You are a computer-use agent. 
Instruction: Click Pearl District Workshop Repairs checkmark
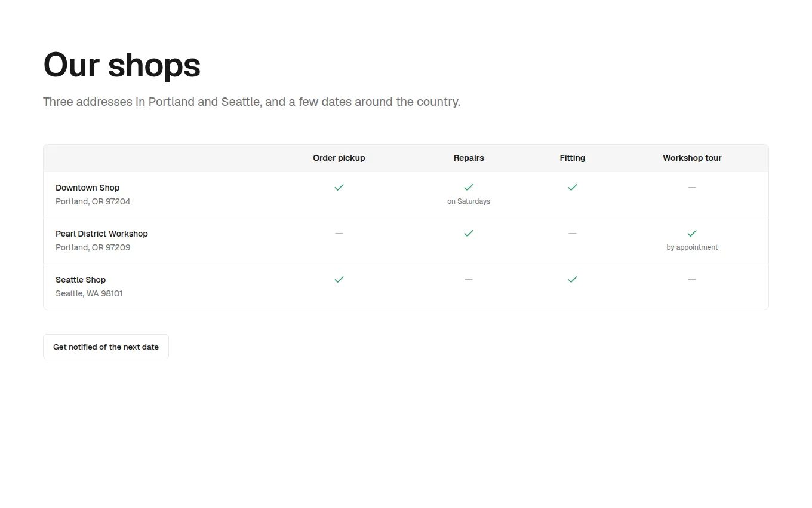pyautogui.click(x=469, y=234)
